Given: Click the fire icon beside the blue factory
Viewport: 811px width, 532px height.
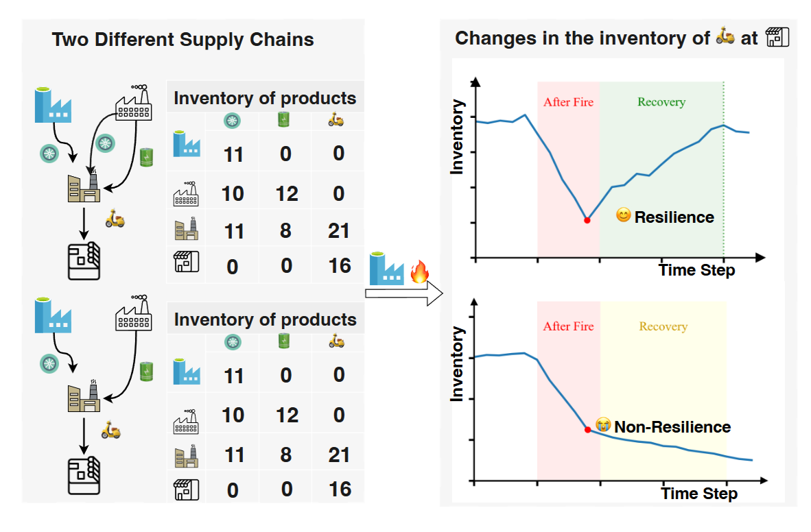Looking at the screenshot, I should 419,273.
